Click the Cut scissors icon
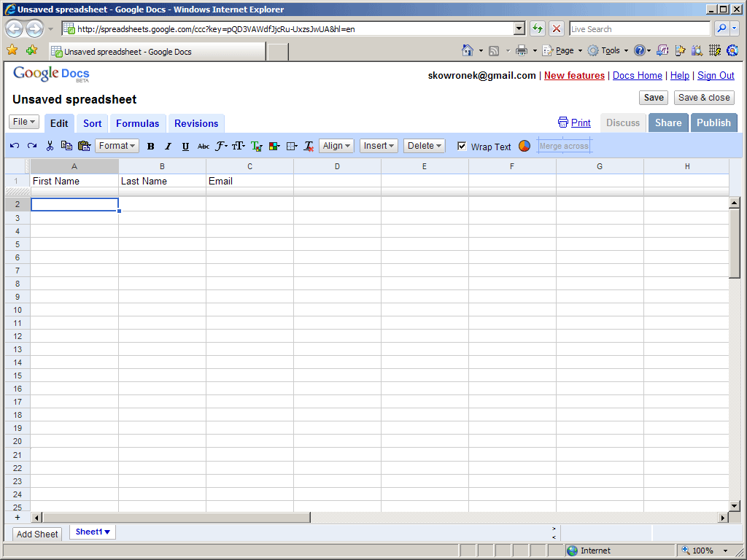Image resolution: width=747 pixels, height=560 pixels. pyautogui.click(x=50, y=146)
